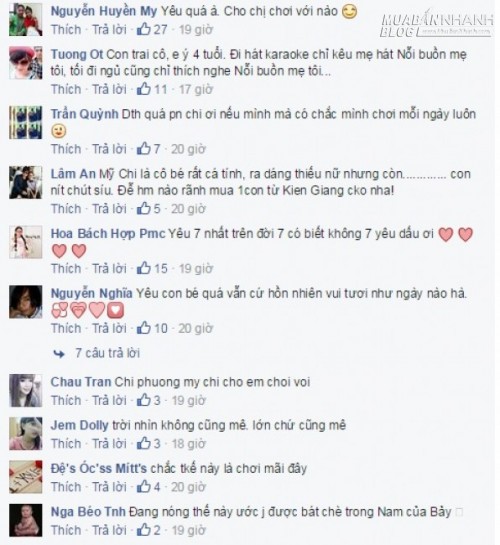Click thumbs-up icon on Trần Quỳnh's comment
The height and width of the screenshot is (545, 500).
click(144, 149)
